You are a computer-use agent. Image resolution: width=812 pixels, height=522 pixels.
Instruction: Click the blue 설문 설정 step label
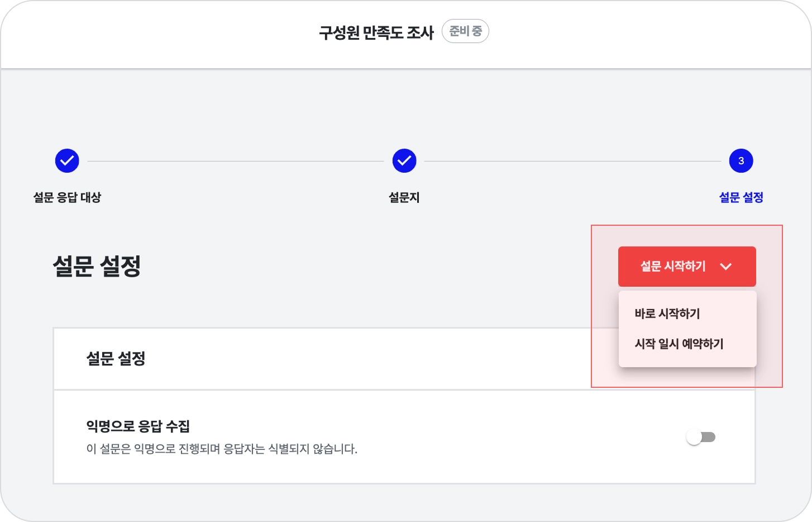pos(741,197)
